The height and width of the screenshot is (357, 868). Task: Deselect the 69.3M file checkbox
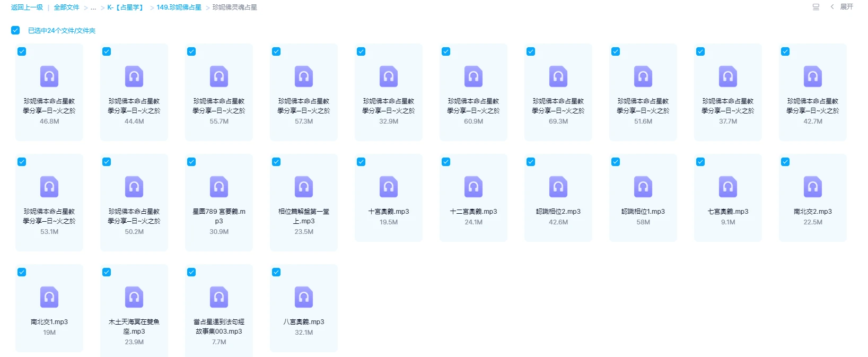click(531, 51)
